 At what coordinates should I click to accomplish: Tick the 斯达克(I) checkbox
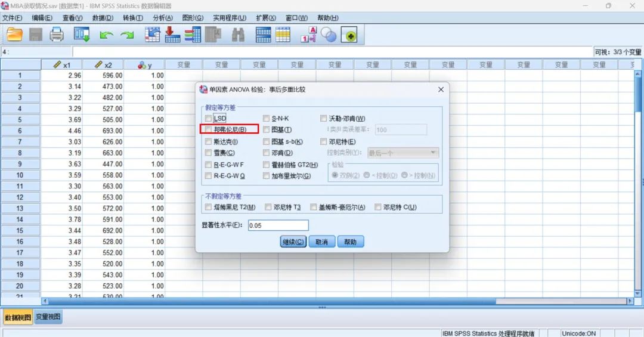click(208, 142)
